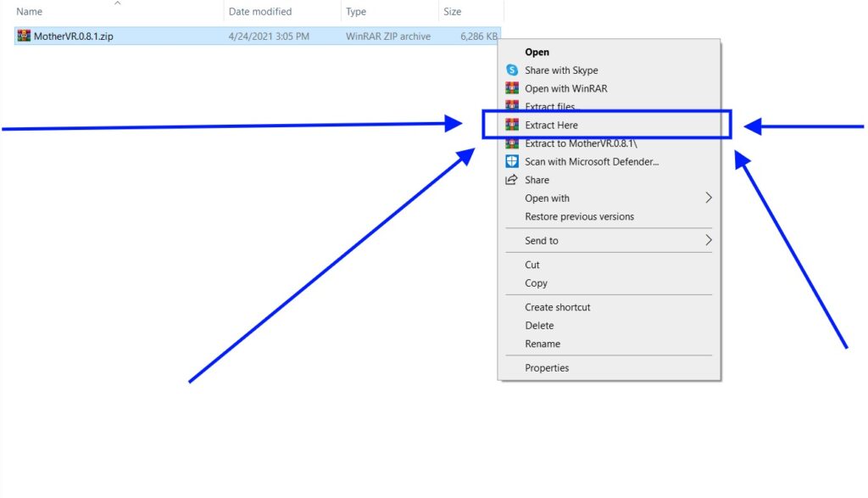Click the Skype icon in context menu
This screenshot has height=498, width=868.
(512, 70)
